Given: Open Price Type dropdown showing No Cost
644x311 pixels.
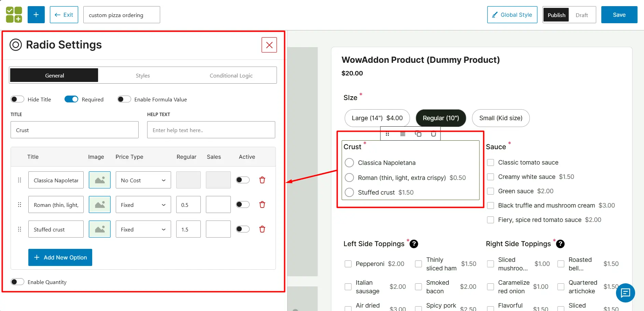Looking at the screenshot, I should 143,180.
